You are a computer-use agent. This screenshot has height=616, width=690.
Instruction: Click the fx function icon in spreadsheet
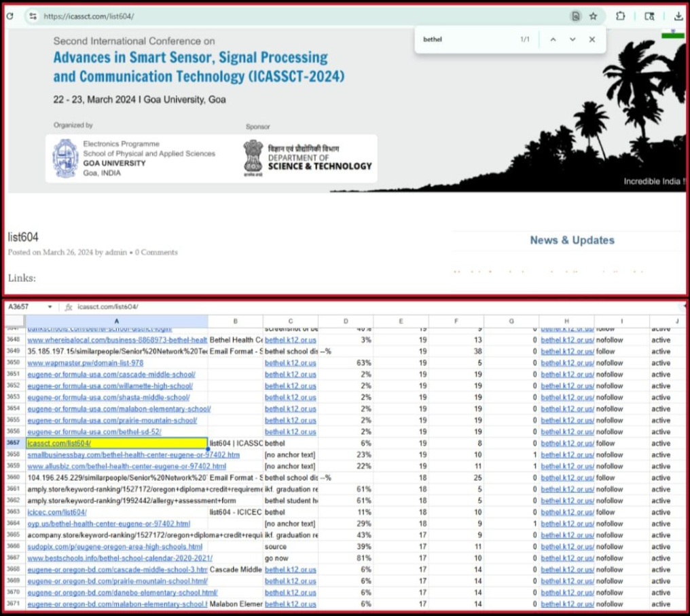point(68,307)
